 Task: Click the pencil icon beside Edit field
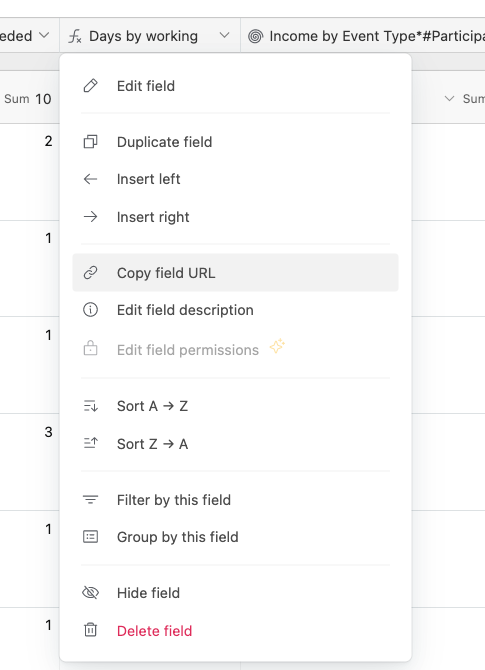click(90, 86)
